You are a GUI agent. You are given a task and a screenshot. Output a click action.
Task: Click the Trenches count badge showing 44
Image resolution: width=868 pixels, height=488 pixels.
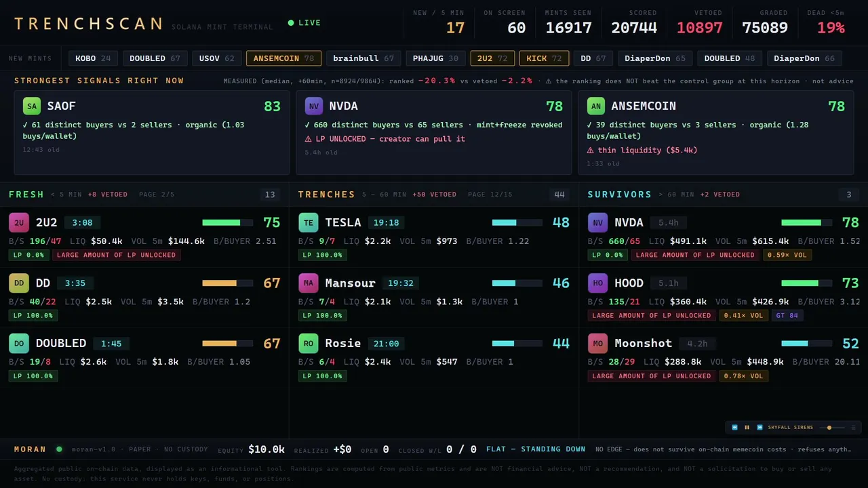[559, 195]
